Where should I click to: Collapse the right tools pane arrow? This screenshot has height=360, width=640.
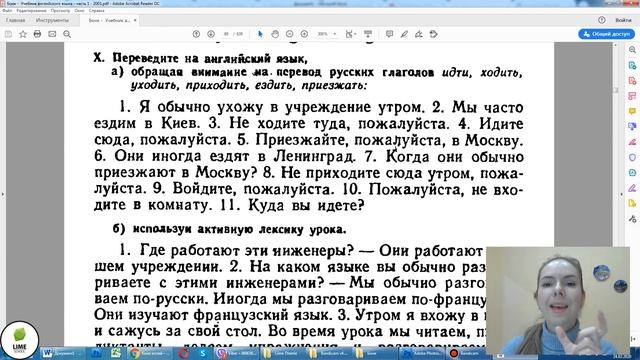[621, 194]
